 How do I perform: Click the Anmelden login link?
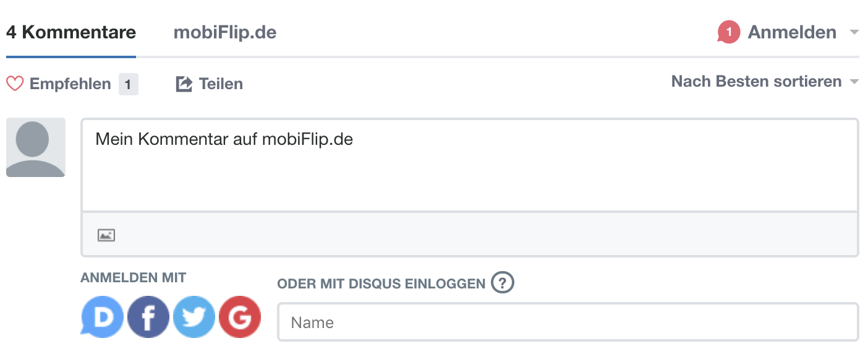click(792, 32)
